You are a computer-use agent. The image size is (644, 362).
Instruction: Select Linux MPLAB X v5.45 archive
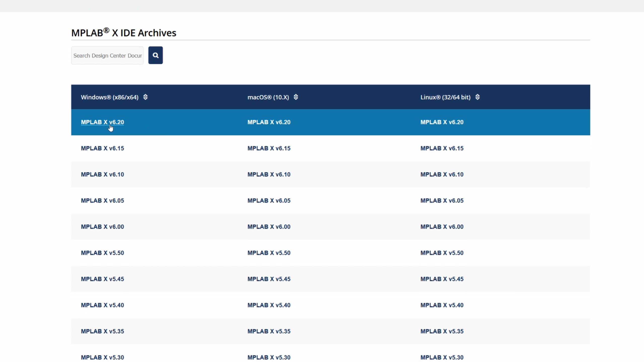[442, 279]
